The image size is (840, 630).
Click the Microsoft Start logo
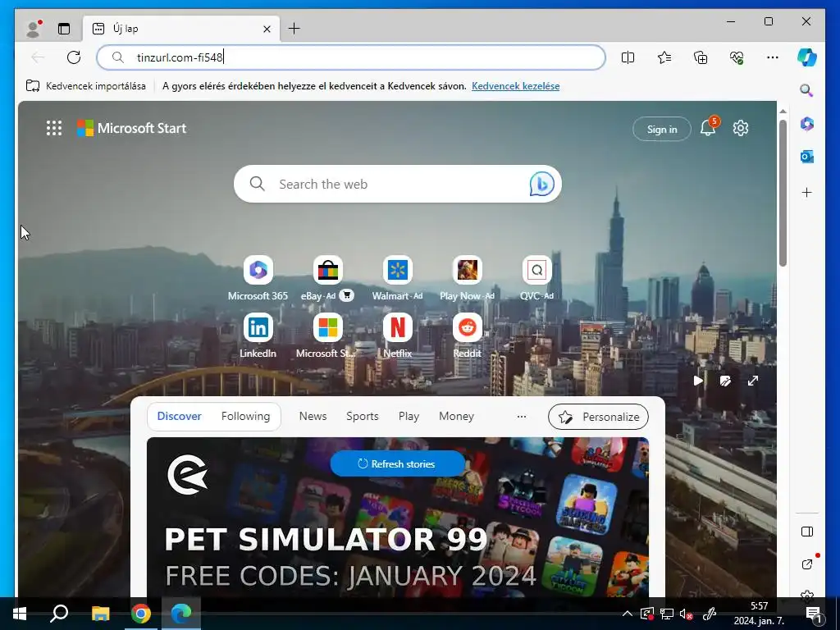pyautogui.click(x=132, y=128)
